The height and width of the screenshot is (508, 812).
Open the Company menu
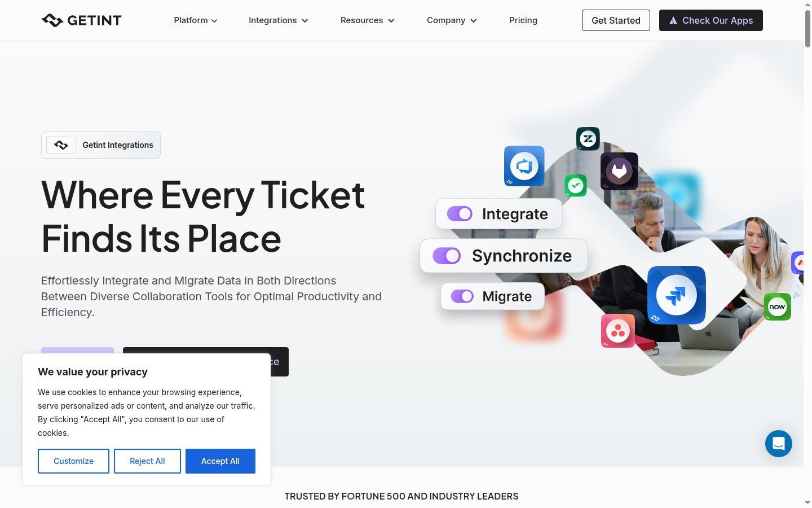(452, 20)
